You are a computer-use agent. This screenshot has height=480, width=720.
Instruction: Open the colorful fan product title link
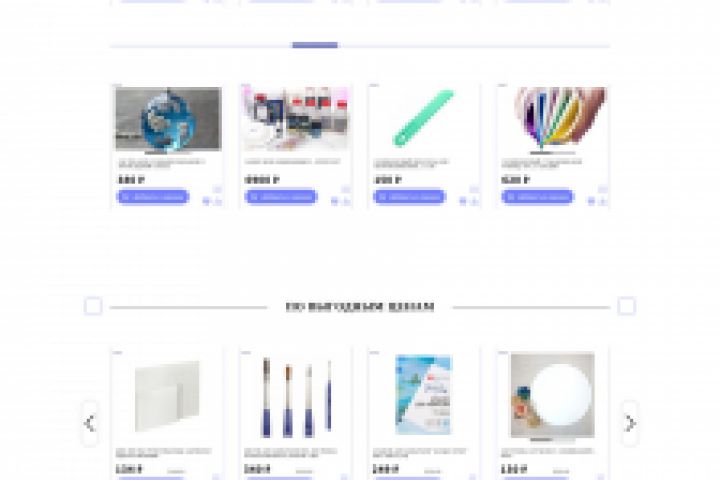(x=542, y=164)
